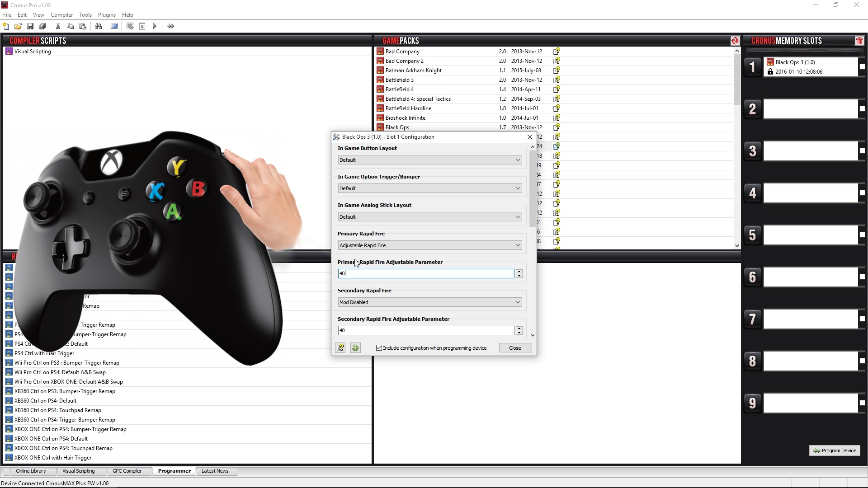Click the down arrow of the Gamepacks scrollbar
Screen dimensions: 868x488
click(737, 246)
